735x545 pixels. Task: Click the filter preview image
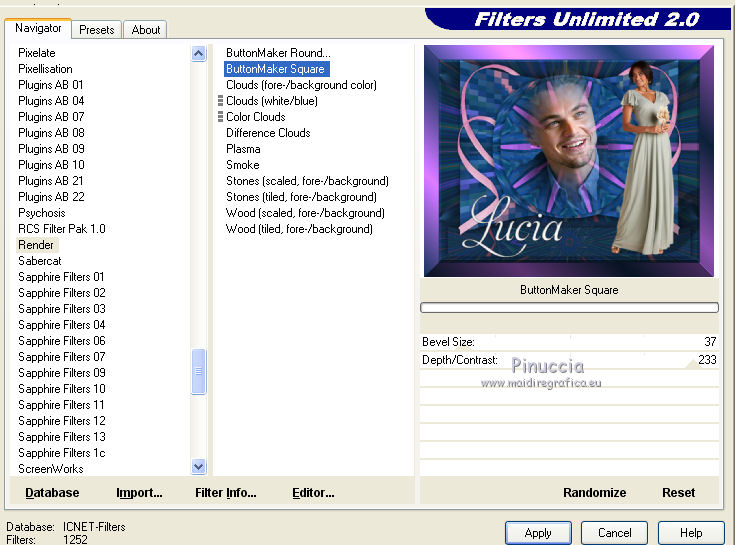point(569,161)
